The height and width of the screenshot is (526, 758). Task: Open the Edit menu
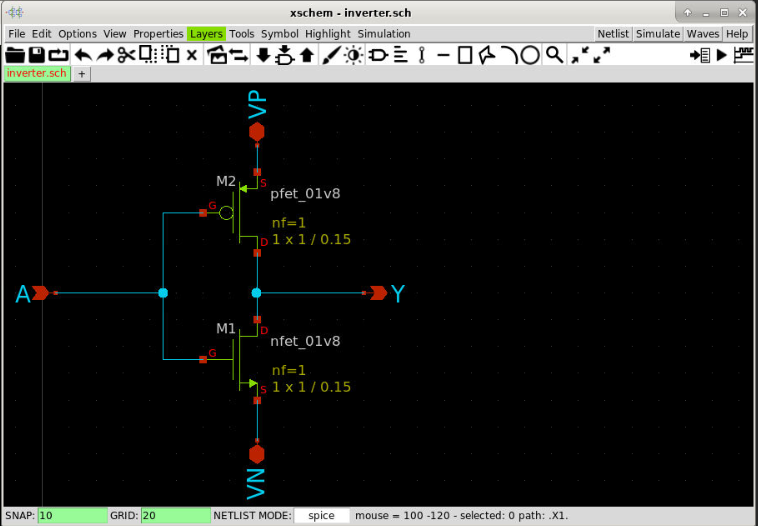(42, 34)
